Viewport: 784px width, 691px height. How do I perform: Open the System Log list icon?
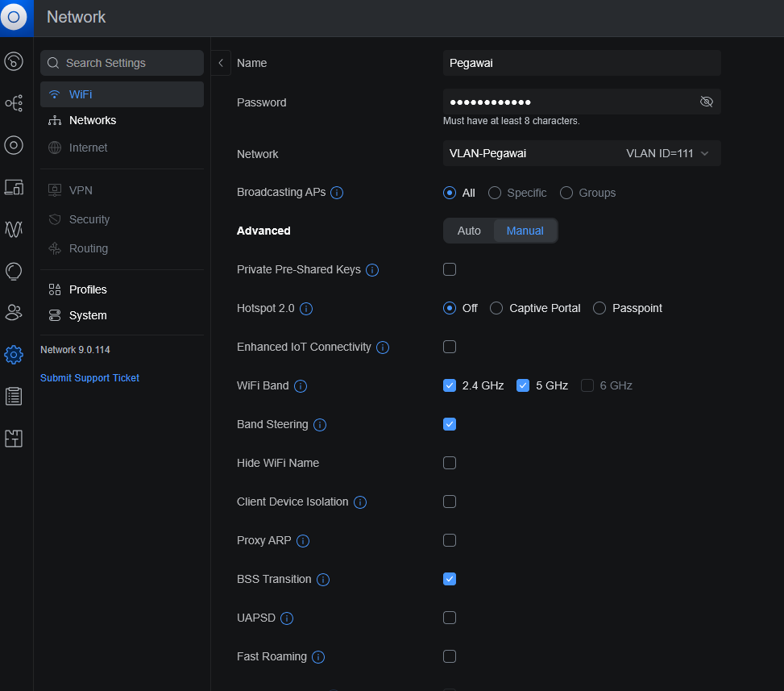[x=14, y=396]
